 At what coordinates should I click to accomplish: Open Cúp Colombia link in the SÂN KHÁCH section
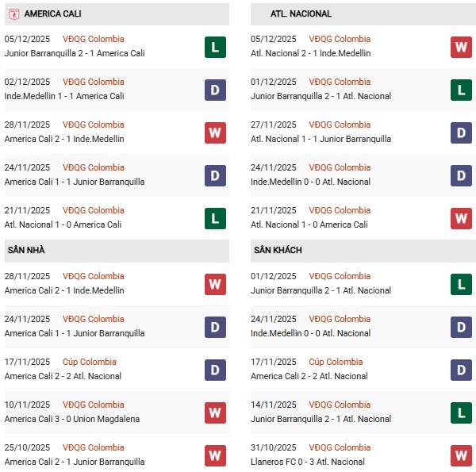(336, 362)
